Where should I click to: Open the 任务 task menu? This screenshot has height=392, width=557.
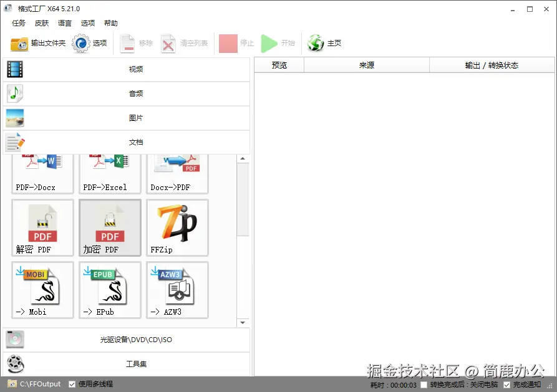pyautogui.click(x=19, y=23)
